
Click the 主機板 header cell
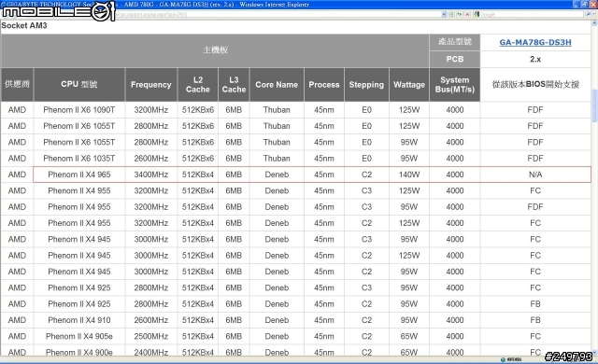(x=215, y=50)
